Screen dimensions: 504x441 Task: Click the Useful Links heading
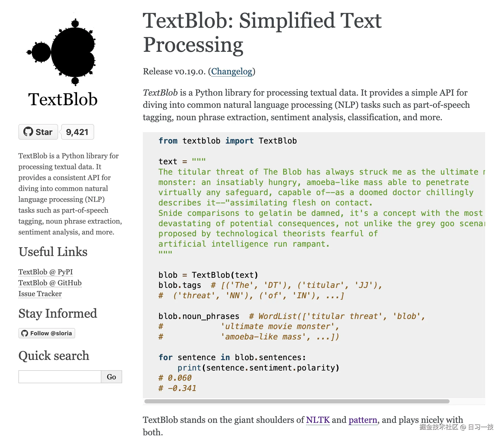pyautogui.click(x=53, y=252)
